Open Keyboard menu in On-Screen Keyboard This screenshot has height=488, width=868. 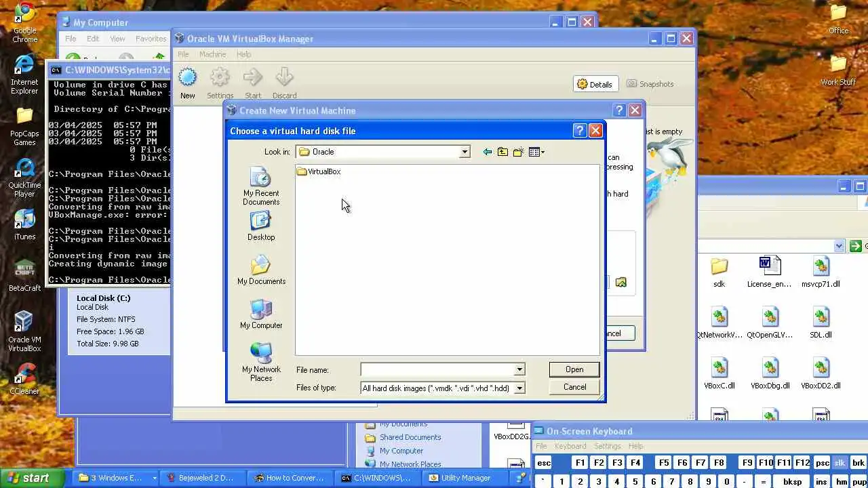(570, 446)
